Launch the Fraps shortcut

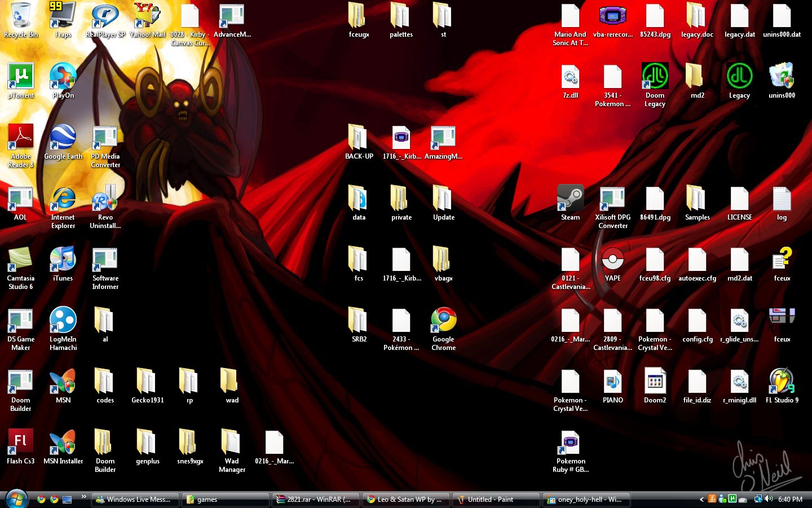tap(63, 20)
